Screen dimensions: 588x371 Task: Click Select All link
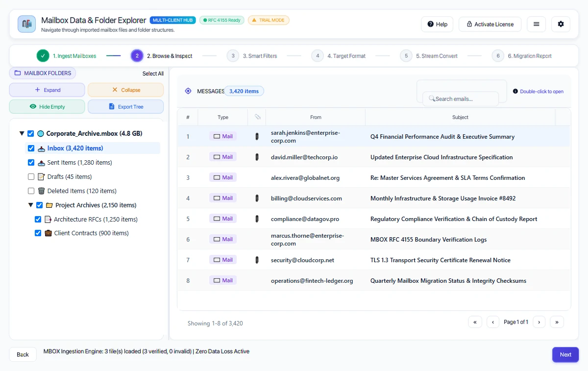click(x=153, y=74)
